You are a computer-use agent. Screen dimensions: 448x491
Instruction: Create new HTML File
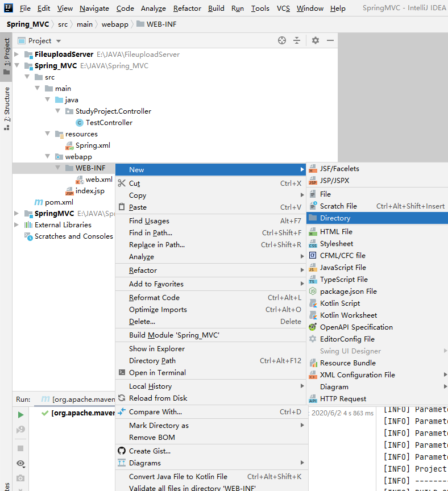click(x=378, y=232)
